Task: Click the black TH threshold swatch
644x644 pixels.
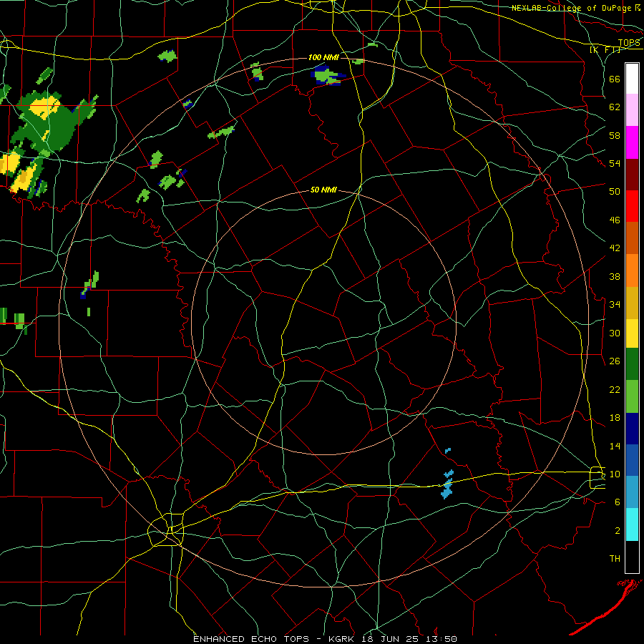Action: coord(632,557)
